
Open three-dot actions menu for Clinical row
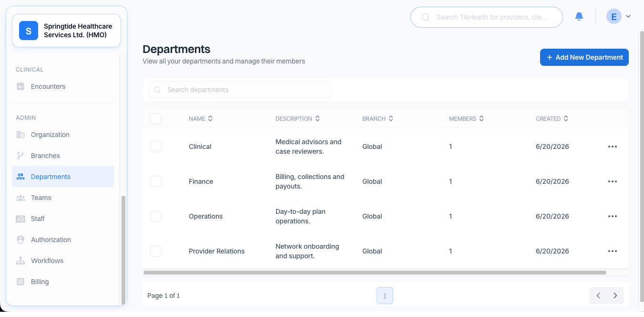(613, 147)
